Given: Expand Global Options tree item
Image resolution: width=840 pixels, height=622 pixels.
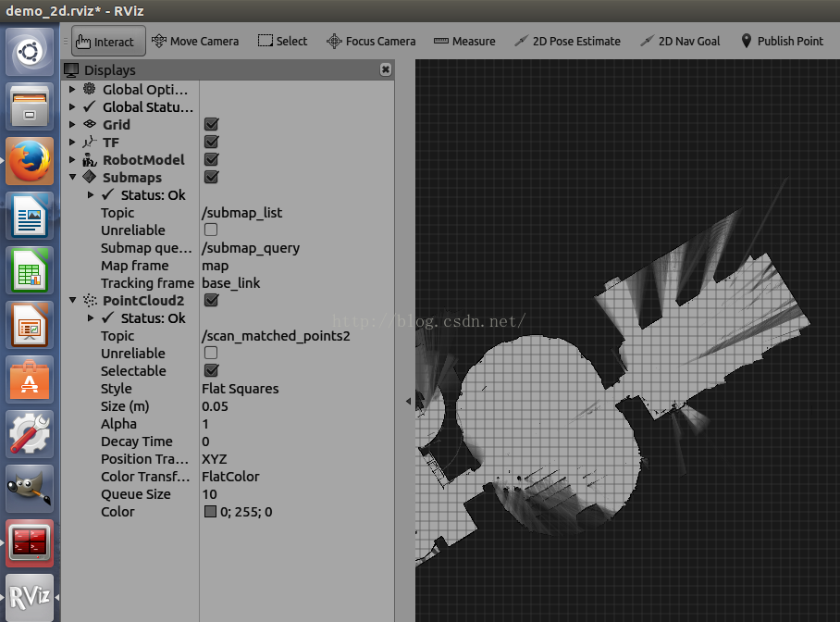Looking at the screenshot, I should tap(72, 89).
